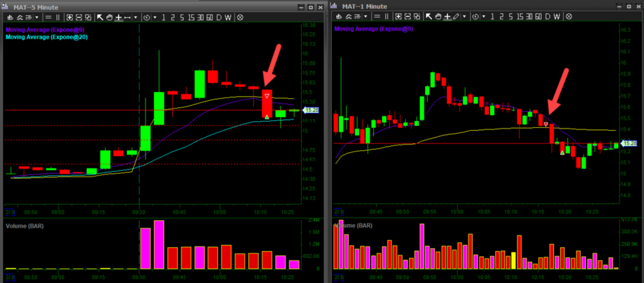Toggle horizontal lines icon in 5 Minute chart toolbar
The width and height of the screenshot is (644, 283).
pyautogui.click(x=48, y=17)
